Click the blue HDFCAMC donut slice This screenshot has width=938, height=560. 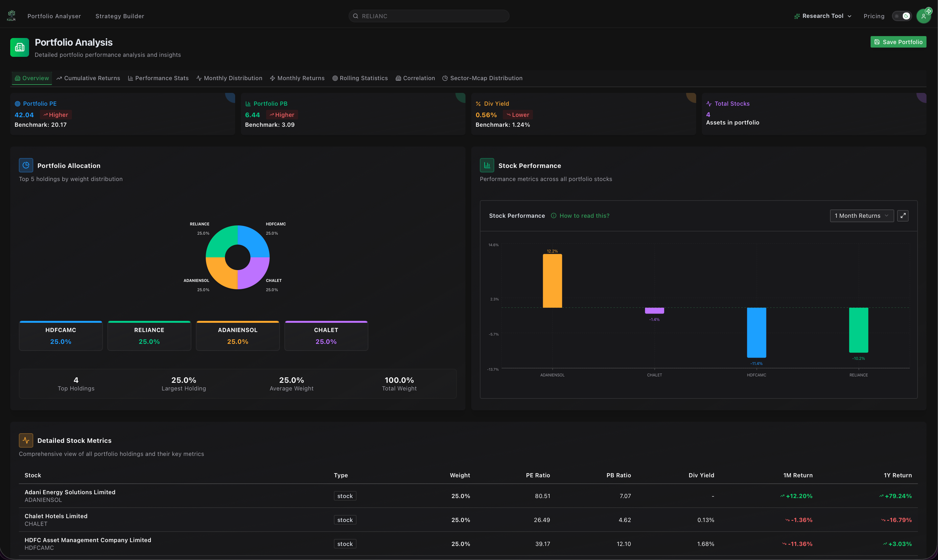pos(254,241)
